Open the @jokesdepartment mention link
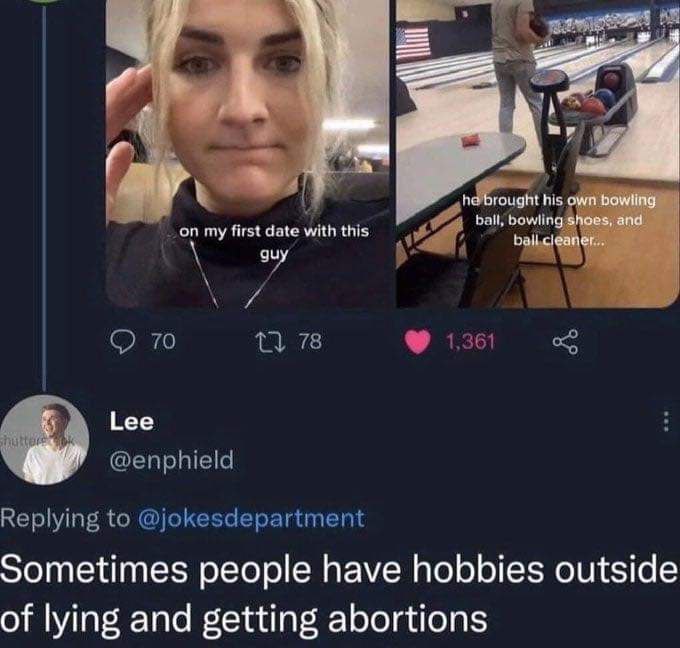680x648 pixels. pos(251,518)
